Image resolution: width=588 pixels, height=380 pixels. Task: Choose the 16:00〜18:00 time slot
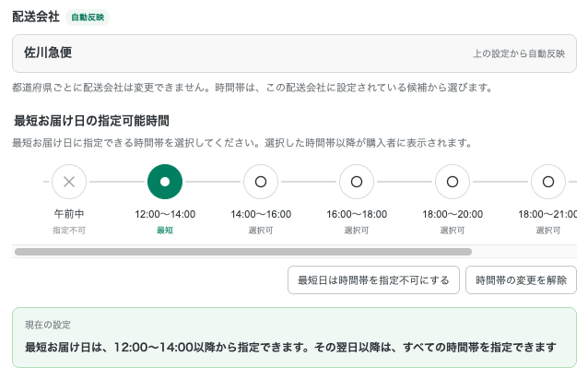[357, 182]
